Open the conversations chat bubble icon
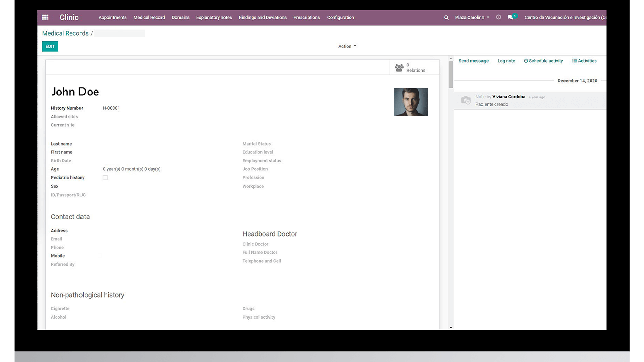Viewport: 644px width, 362px height. (511, 17)
